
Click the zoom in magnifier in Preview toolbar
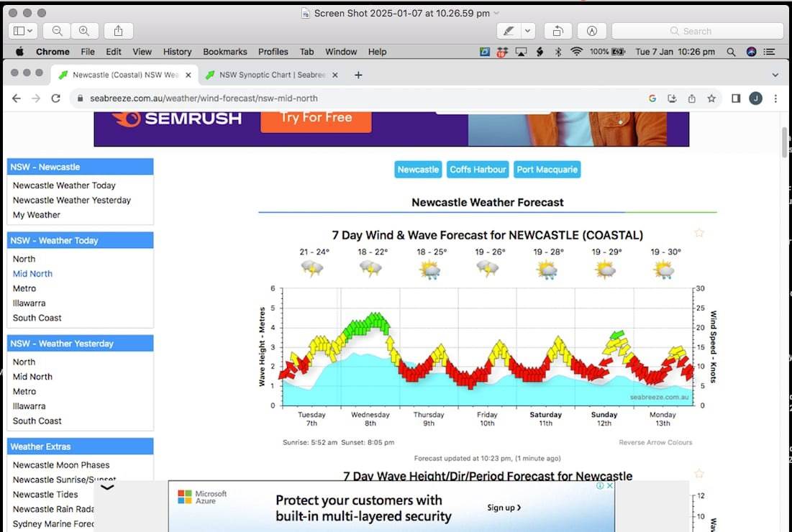tap(84, 31)
